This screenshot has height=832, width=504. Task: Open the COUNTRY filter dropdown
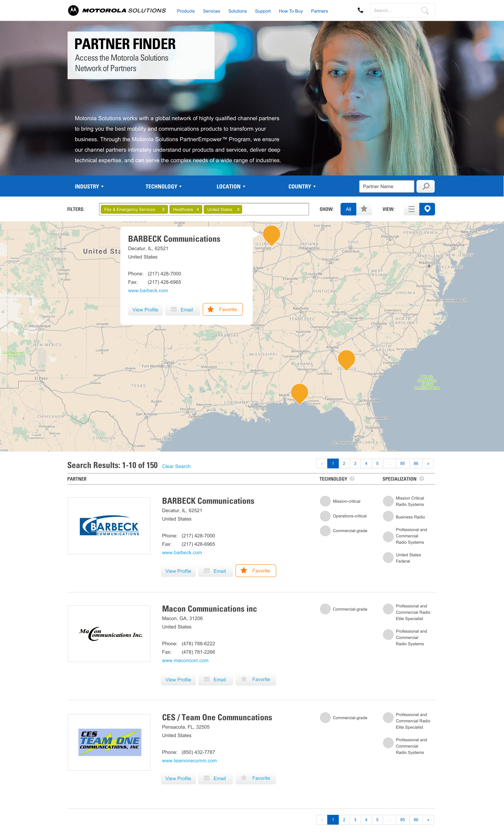pyautogui.click(x=302, y=186)
